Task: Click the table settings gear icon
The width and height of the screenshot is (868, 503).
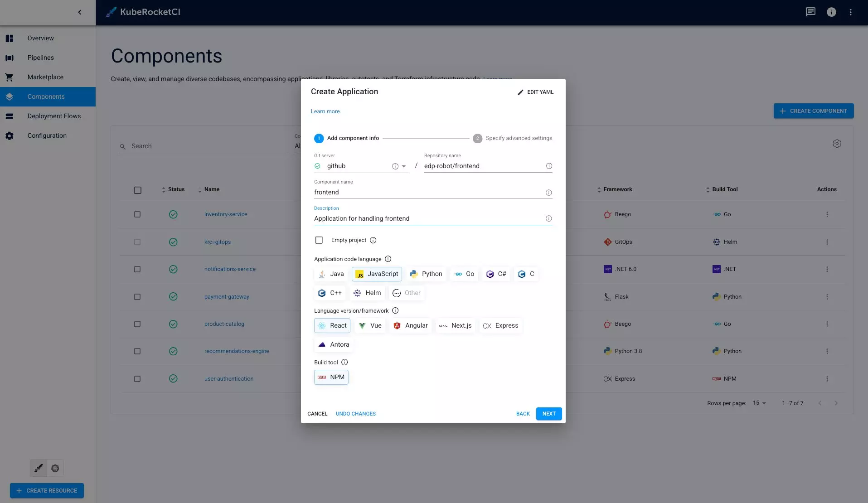Action: coord(837,144)
